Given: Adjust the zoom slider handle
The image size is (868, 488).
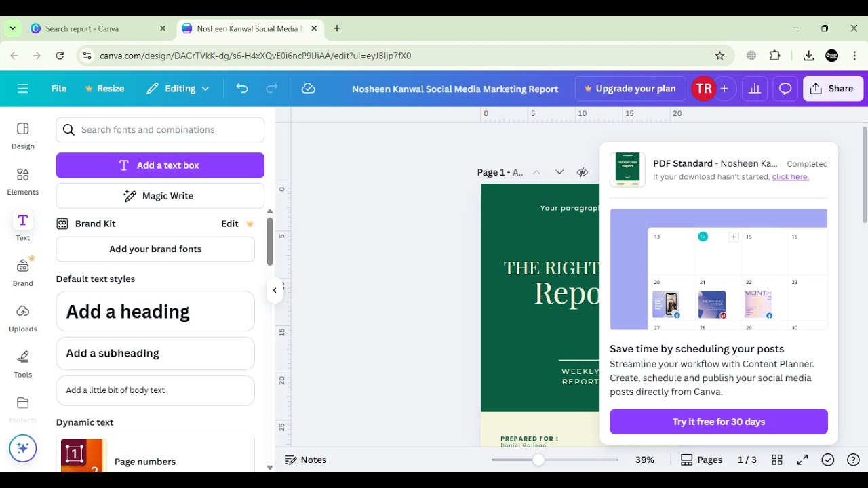Looking at the screenshot, I should click(x=538, y=460).
